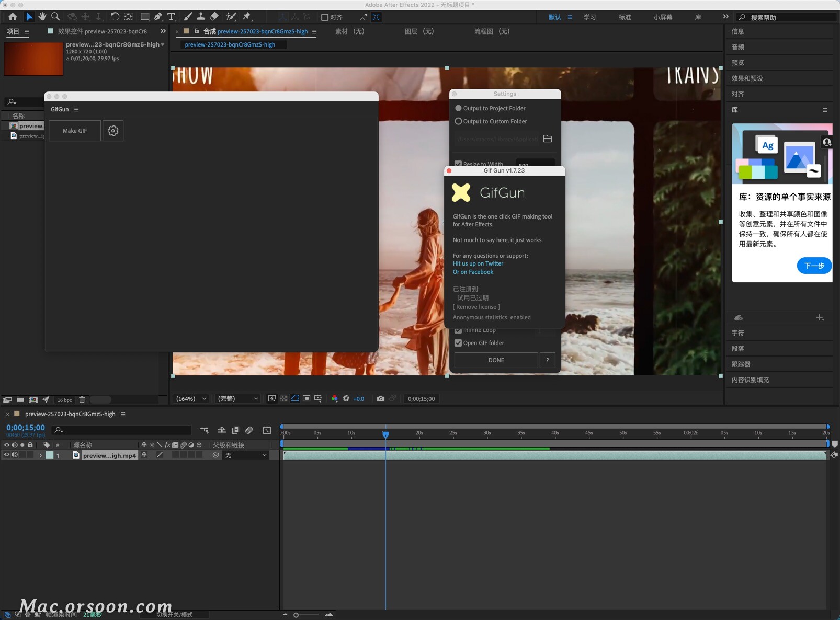
Task: Select the Clone Stamp tool
Action: pyautogui.click(x=200, y=17)
